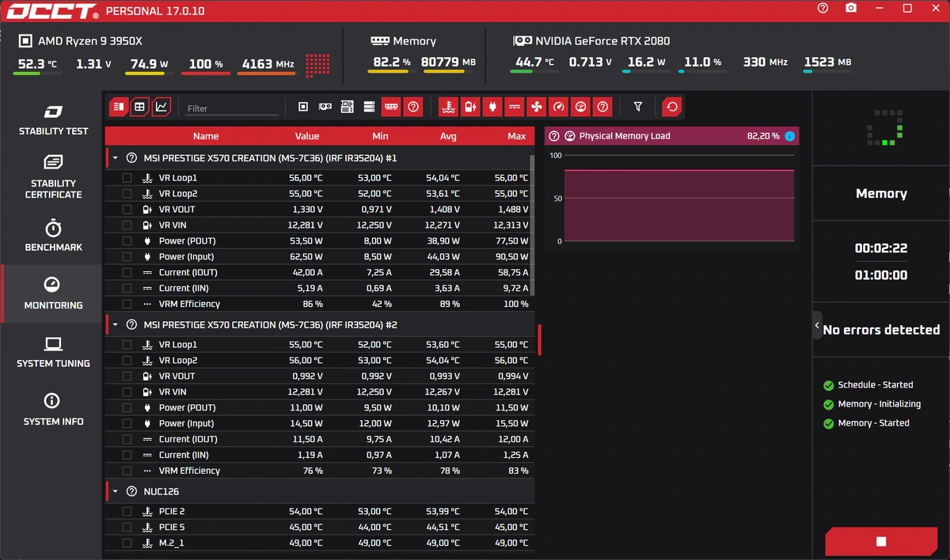Collapse the NUC126 sensor group
The width and height of the screenshot is (950, 560).
click(x=115, y=491)
